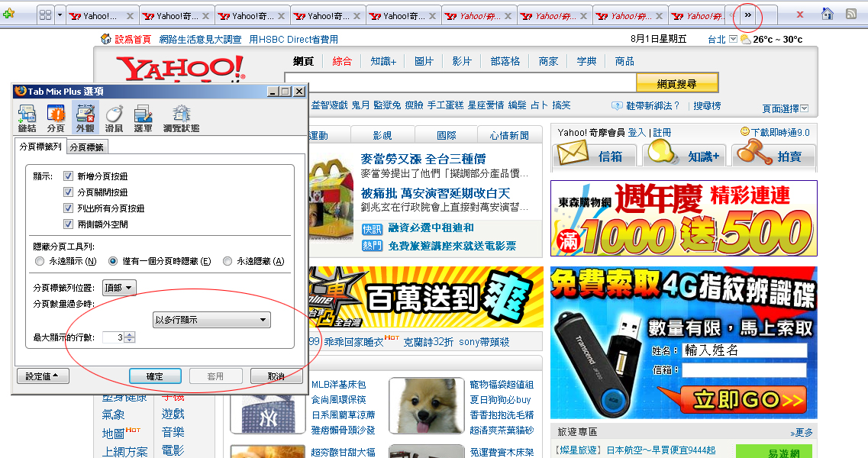Open 麥當勞又漲 全台三種價 headline
The width and height of the screenshot is (868, 458).
pyautogui.click(x=423, y=159)
